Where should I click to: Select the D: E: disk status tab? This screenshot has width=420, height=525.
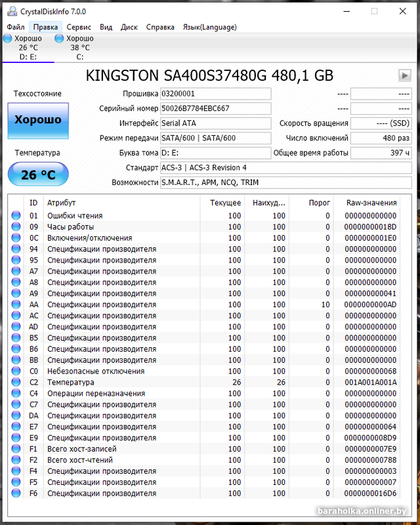click(28, 47)
